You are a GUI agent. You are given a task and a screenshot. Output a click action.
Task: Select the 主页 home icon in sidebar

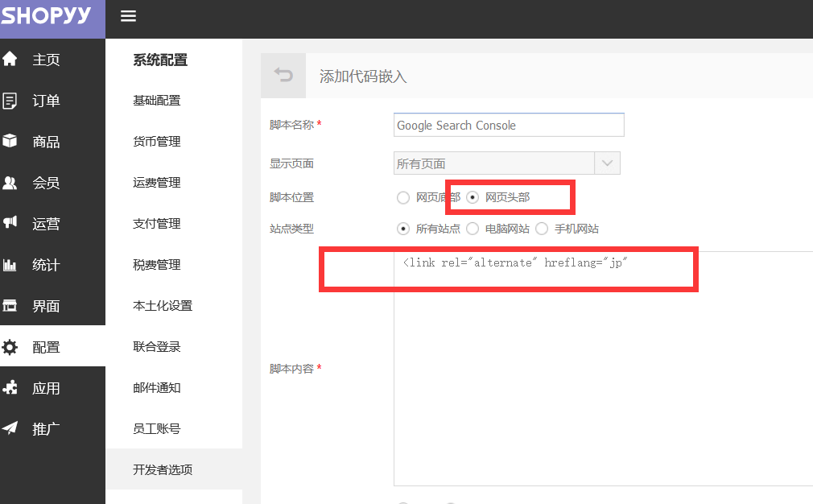coord(10,58)
